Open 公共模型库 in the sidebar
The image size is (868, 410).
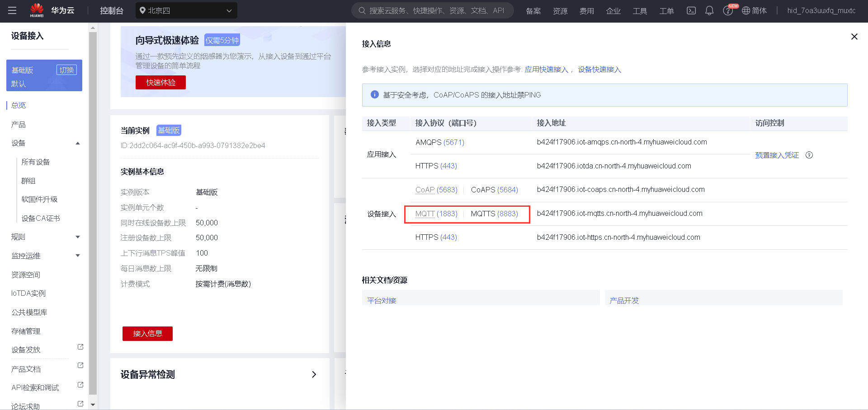(x=29, y=312)
